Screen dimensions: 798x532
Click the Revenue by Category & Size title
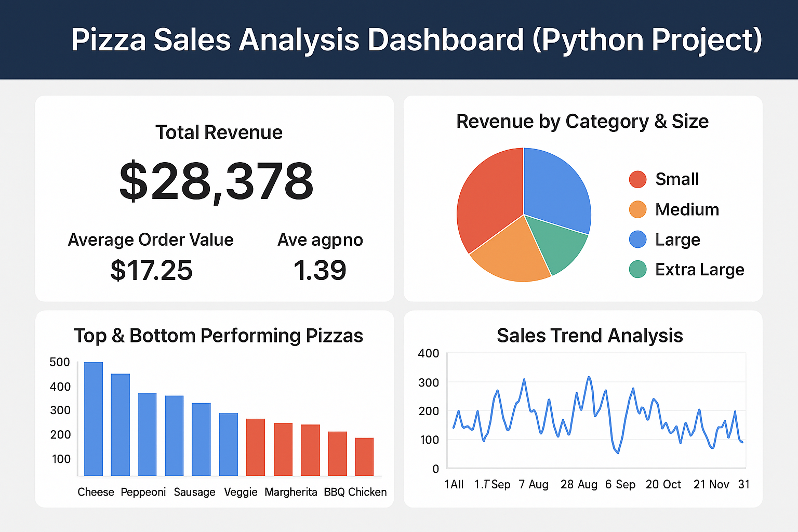582,122
